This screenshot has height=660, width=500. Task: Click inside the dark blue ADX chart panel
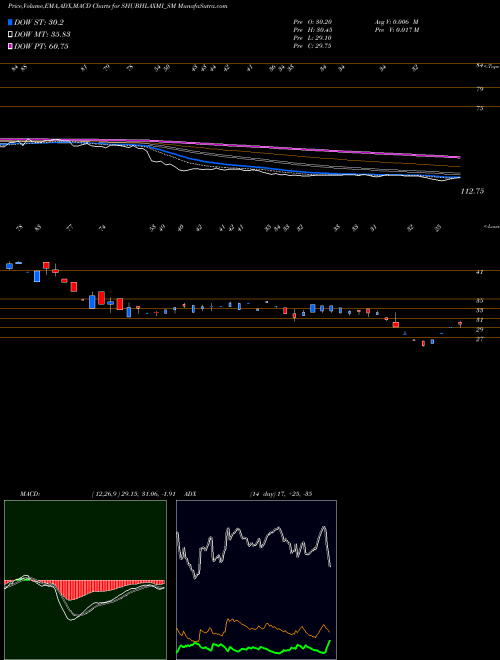tap(256, 580)
